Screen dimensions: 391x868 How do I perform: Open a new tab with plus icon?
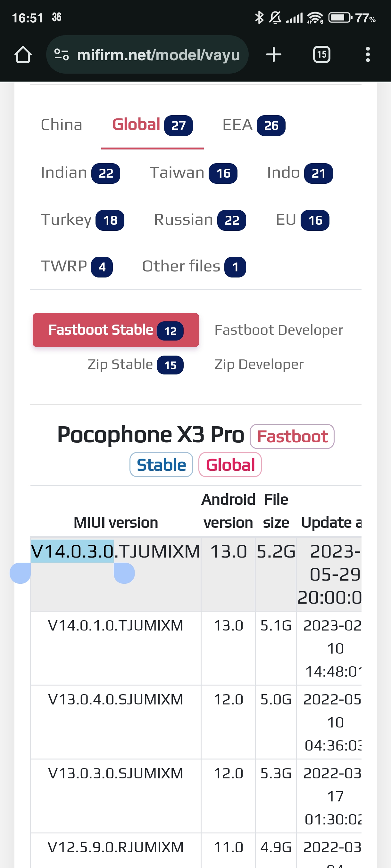click(273, 55)
